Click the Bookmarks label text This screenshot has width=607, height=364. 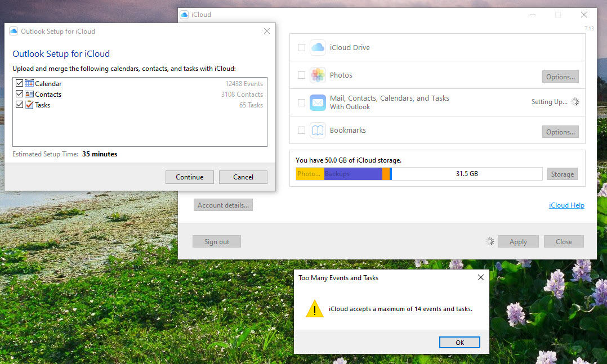[347, 131]
